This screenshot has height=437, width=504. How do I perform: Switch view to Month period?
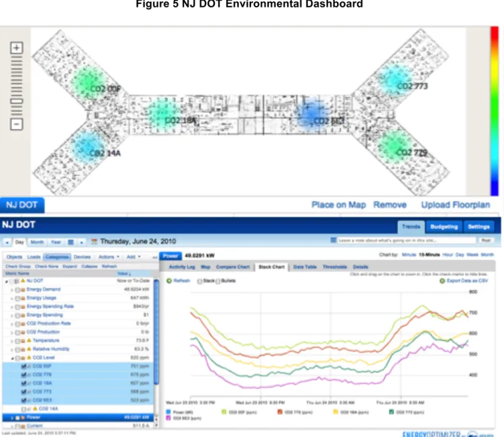(37, 242)
